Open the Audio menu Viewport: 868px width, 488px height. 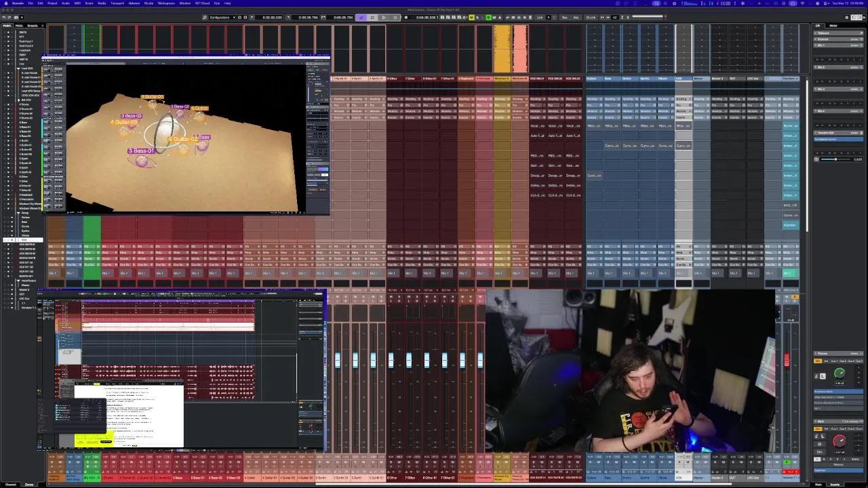[x=66, y=3]
